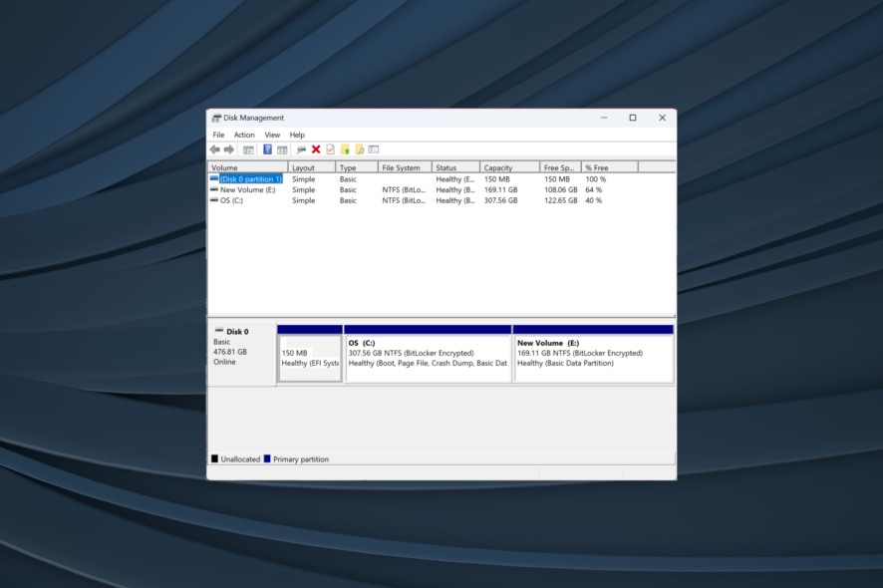Viewport: 883px width, 588px height.
Task: Select the New Volume (E:) partition block
Action: [x=594, y=354]
